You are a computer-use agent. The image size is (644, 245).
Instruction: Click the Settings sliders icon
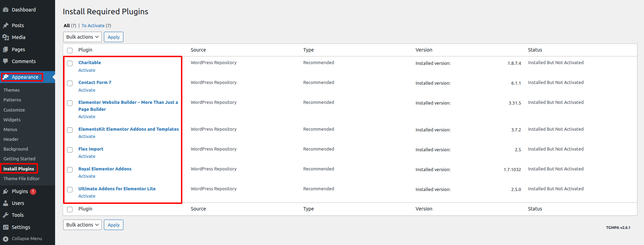pos(6,227)
